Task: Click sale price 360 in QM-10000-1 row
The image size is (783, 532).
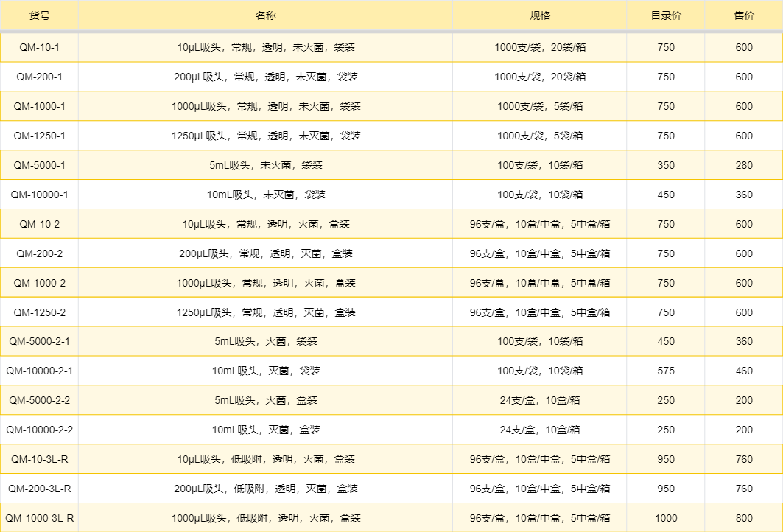Action: (x=743, y=195)
